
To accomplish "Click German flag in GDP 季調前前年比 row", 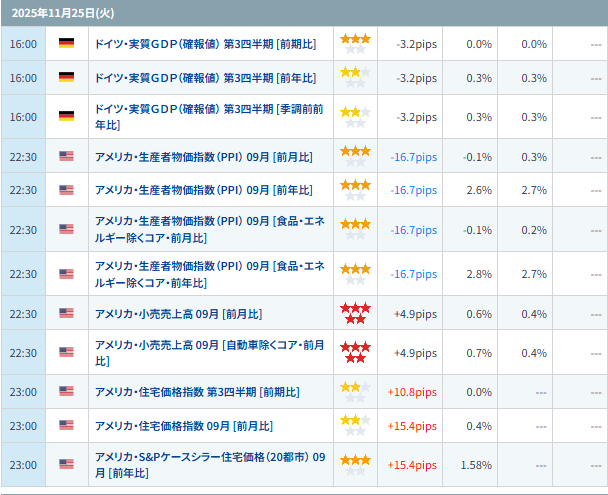I will tap(67, 117).
